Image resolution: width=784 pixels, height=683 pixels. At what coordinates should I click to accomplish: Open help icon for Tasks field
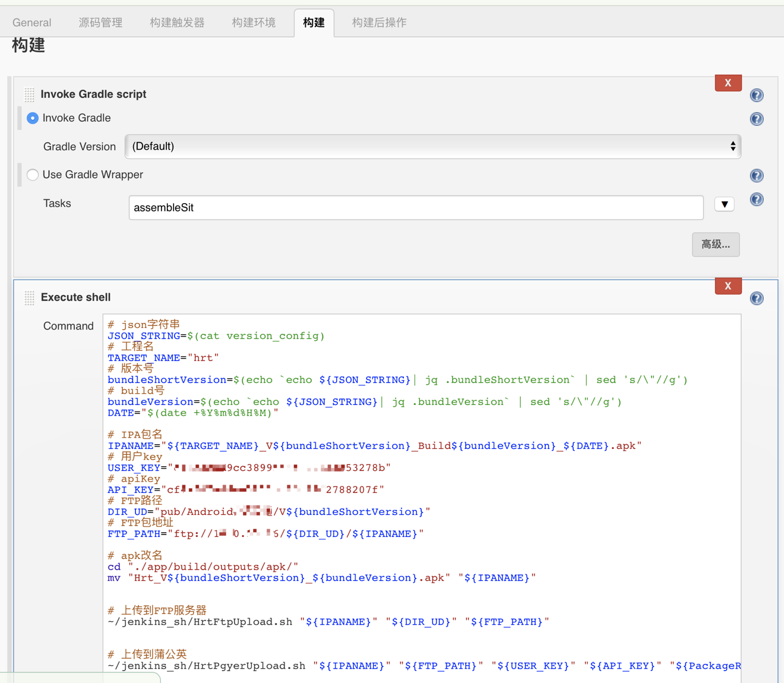pyautogui.click(x=757, y=200)
